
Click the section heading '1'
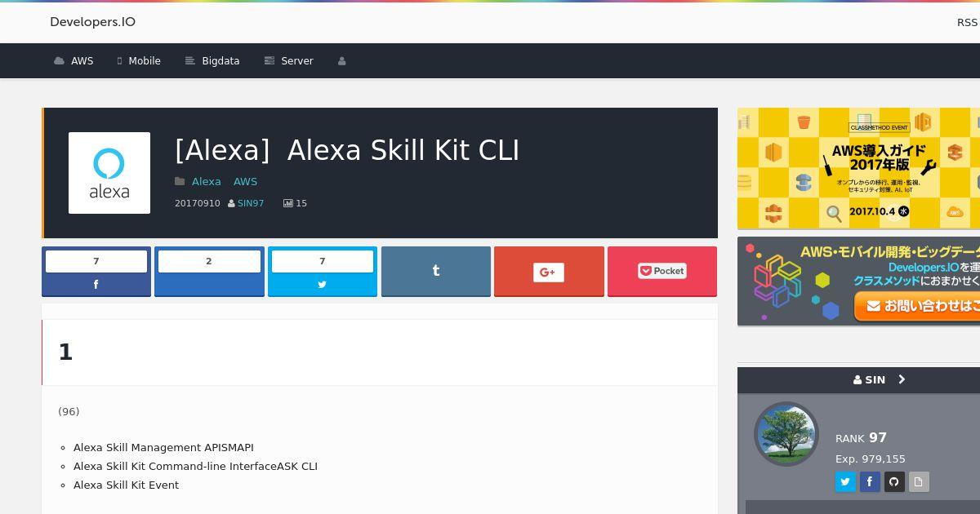pos(65,352)
